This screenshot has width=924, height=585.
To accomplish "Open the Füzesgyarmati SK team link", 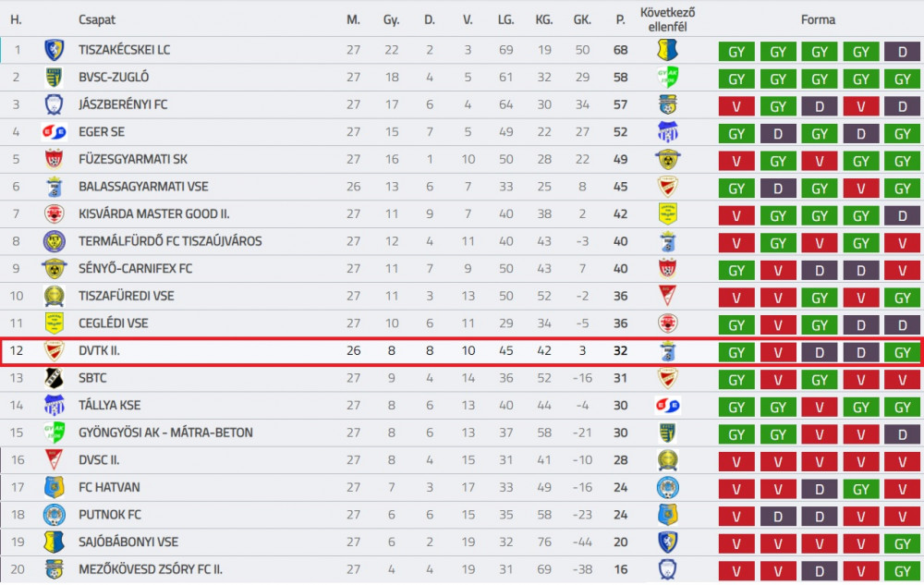I will pos(133,159).
